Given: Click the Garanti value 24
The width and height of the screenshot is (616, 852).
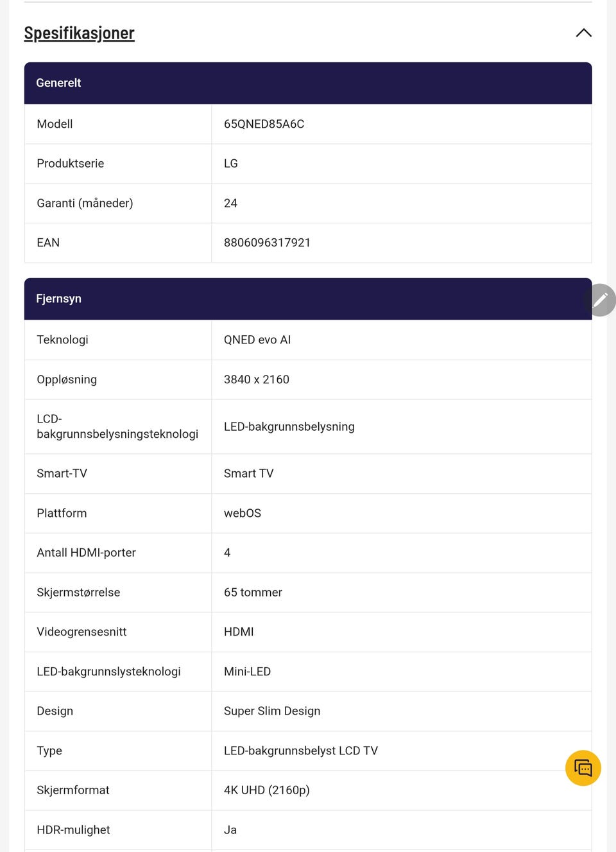Looking at the screenshot, I should [230, 203].
